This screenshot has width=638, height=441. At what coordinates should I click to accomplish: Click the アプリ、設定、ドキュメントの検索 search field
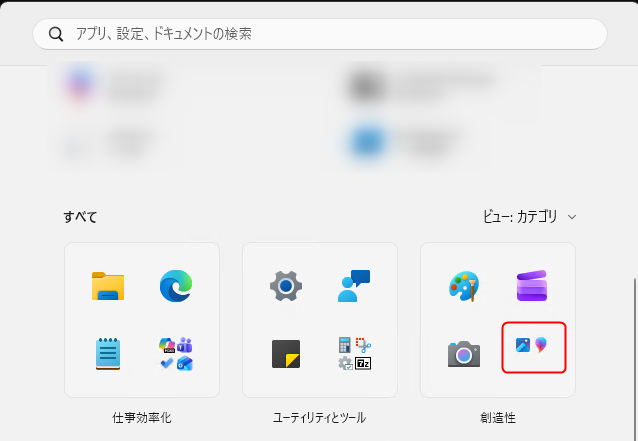click(320, 34)
